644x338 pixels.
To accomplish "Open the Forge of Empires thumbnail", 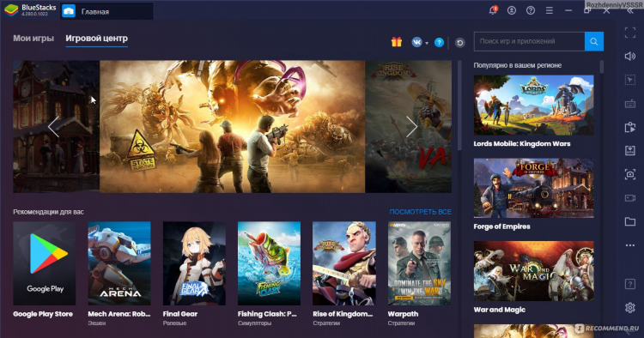I will (x=533, y=188).
